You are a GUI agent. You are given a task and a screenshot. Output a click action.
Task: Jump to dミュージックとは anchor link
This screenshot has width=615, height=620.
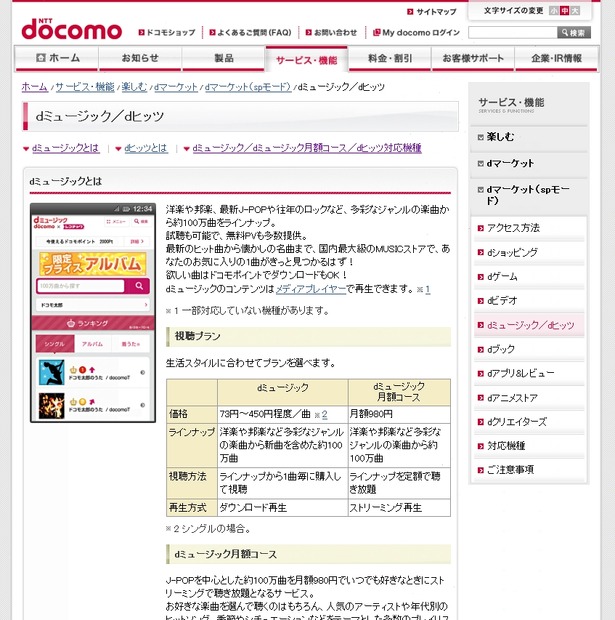[66, 148]
